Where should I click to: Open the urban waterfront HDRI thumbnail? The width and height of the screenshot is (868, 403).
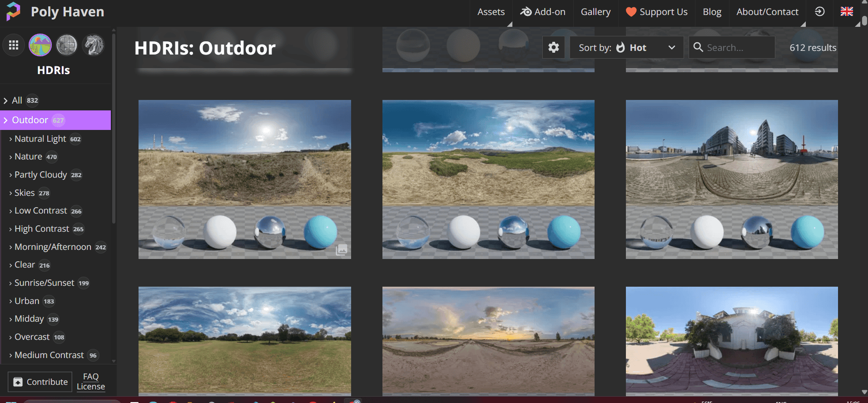click(731, 179)
